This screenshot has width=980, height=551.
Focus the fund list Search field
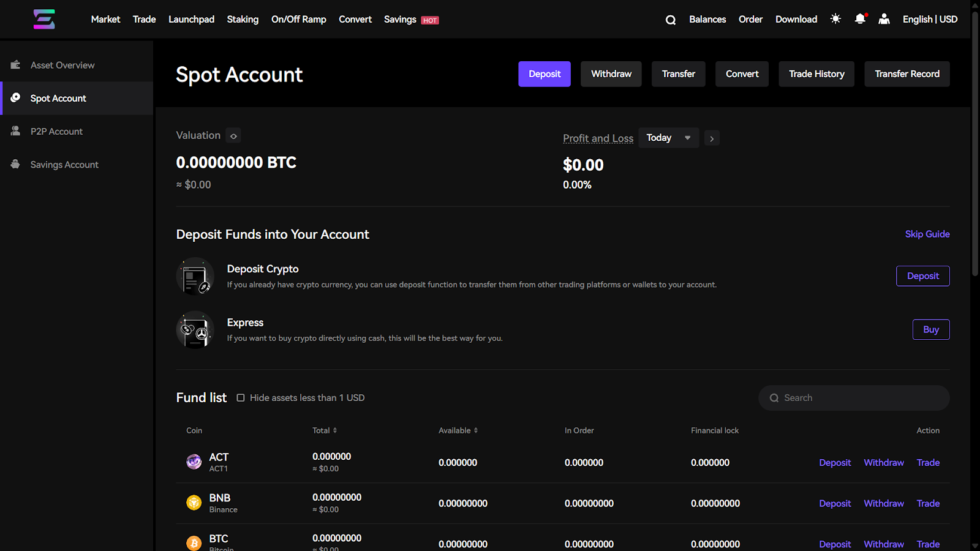coord(858,398)
